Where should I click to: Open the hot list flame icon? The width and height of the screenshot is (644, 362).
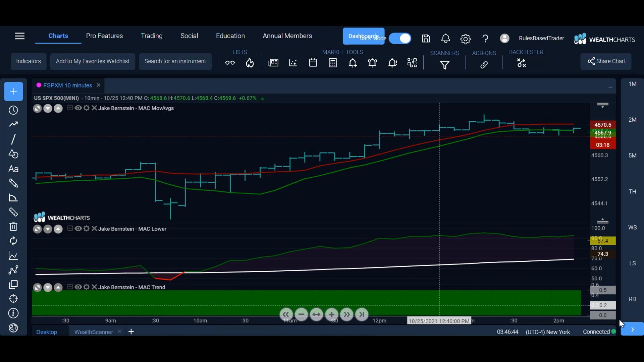(x=250, y=63)
